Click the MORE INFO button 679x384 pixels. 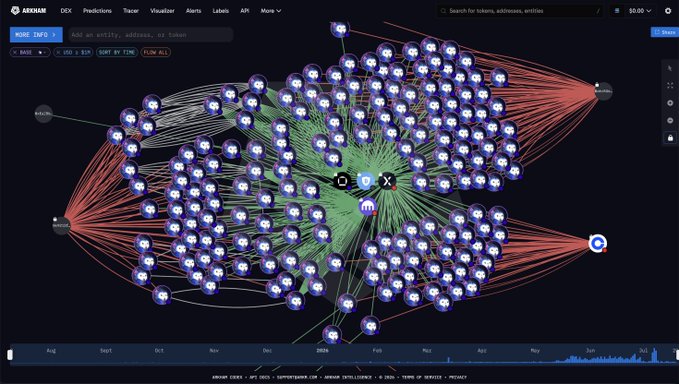coord(36,35)
